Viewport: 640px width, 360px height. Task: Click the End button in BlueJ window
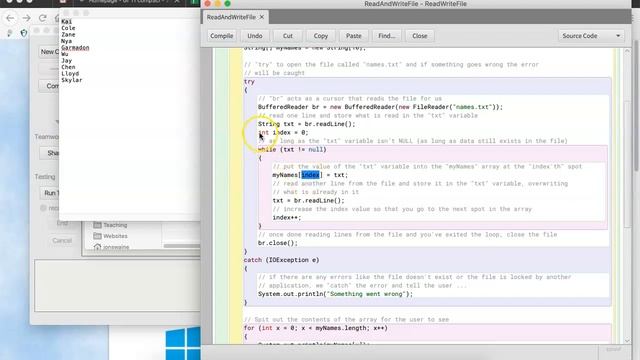pyautogui.click(x=62, y=223)
